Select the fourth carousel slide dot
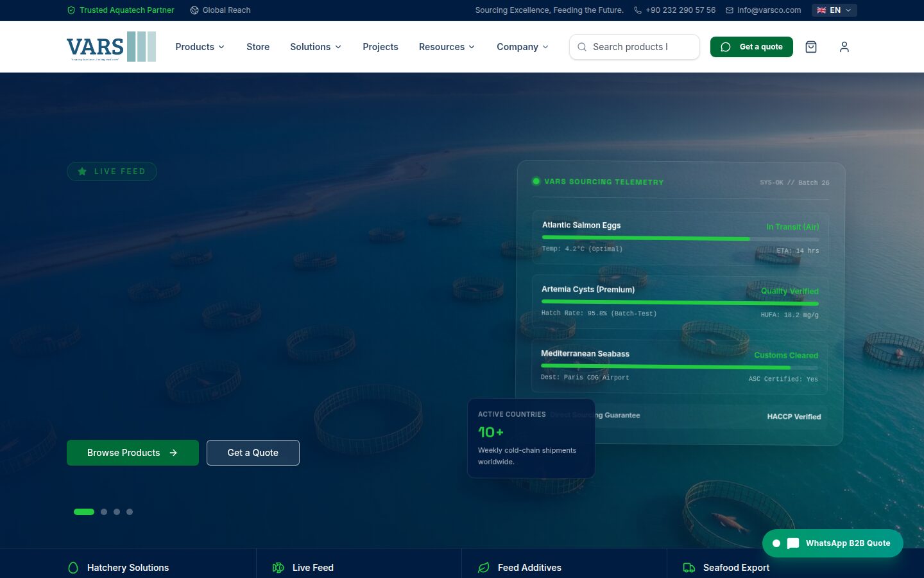Viewport: 924px width, 578px height. pos(130,512)
